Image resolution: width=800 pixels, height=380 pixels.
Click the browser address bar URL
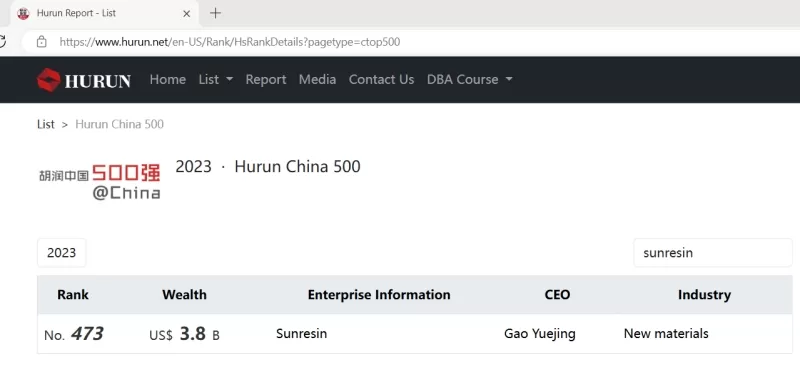click(x=230, y=42)
